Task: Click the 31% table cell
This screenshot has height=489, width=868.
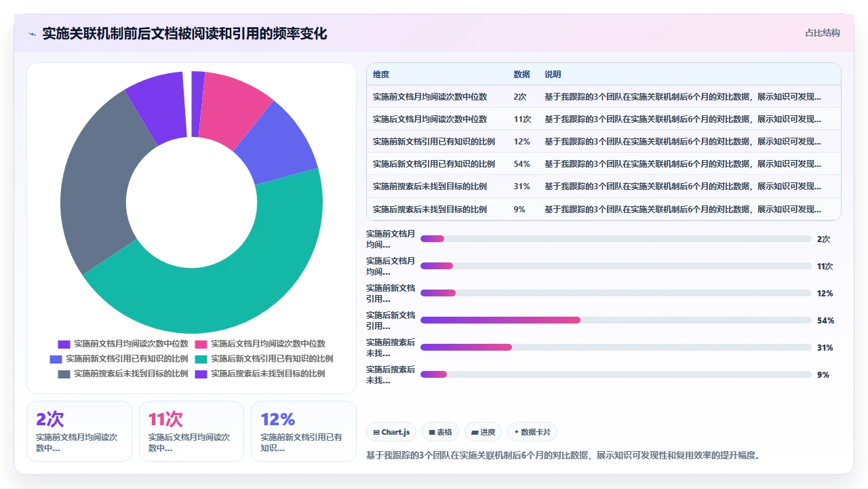Action: [x=521, y=187]
